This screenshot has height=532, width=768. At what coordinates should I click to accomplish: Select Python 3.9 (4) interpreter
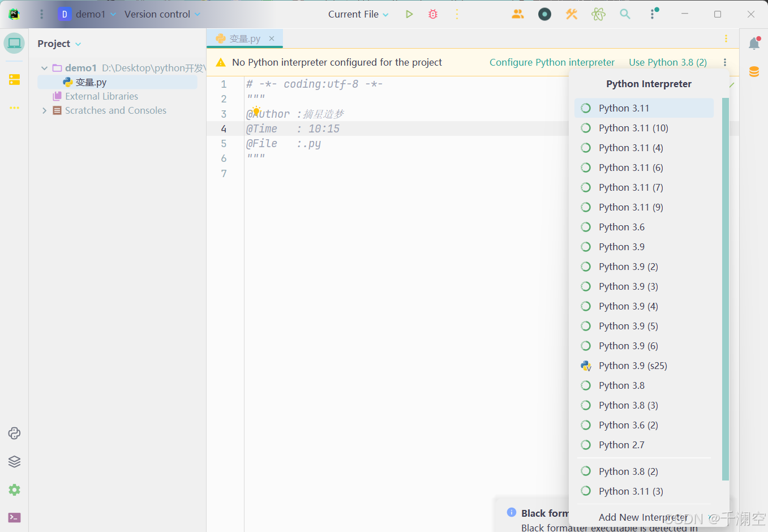pos(644,306)
